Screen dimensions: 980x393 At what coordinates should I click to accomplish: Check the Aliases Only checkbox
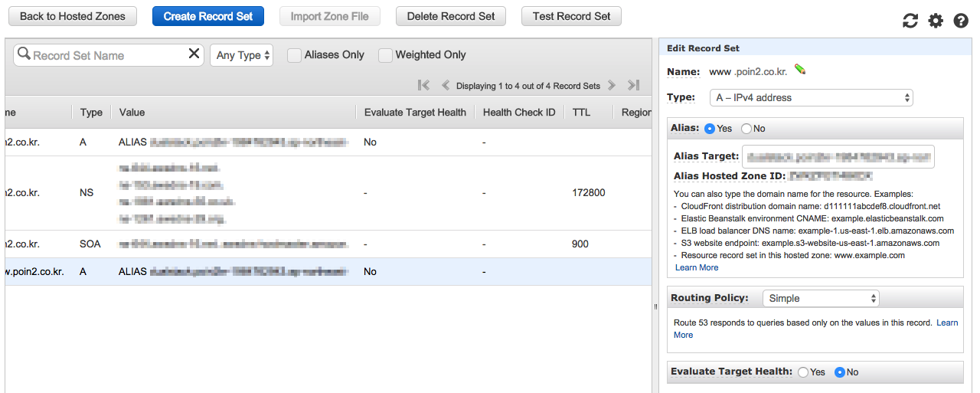point(294,55)
